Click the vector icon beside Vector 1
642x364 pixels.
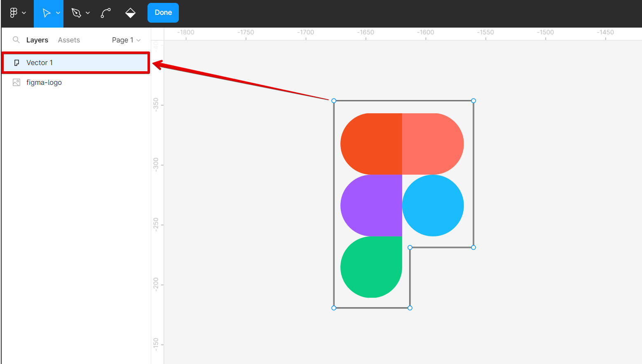click(x=16, y=63)
